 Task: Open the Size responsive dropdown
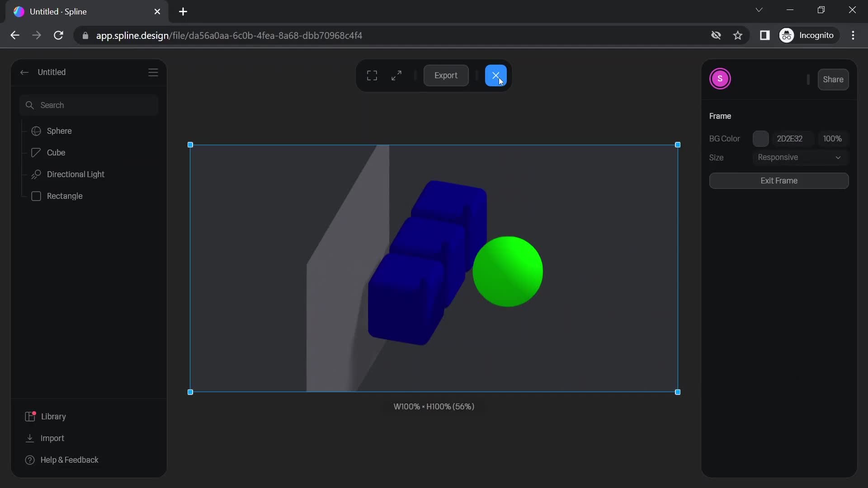coord(799,157)
